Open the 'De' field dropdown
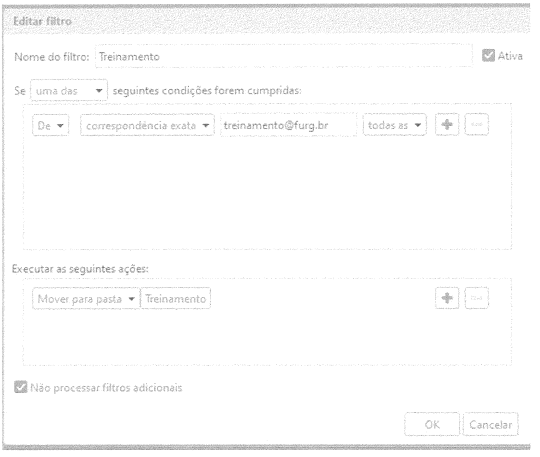Viewport: 540px width, 457px height. [51, 125]
